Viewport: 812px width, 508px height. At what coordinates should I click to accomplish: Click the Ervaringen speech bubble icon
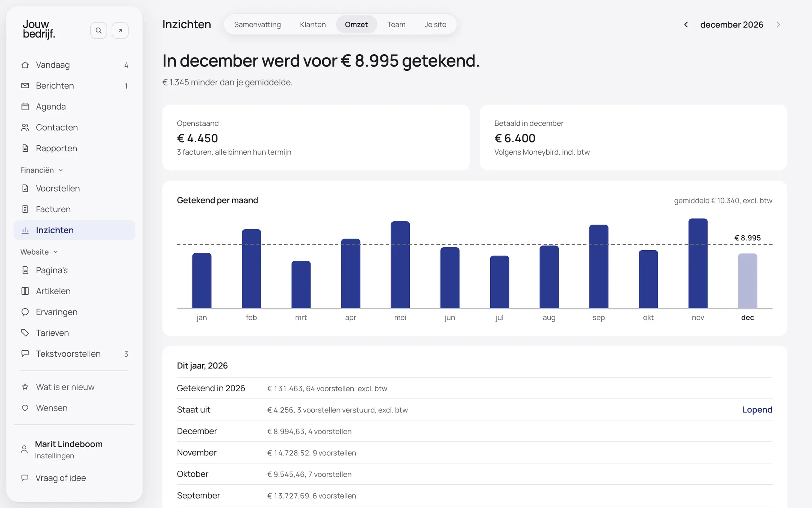25,312
